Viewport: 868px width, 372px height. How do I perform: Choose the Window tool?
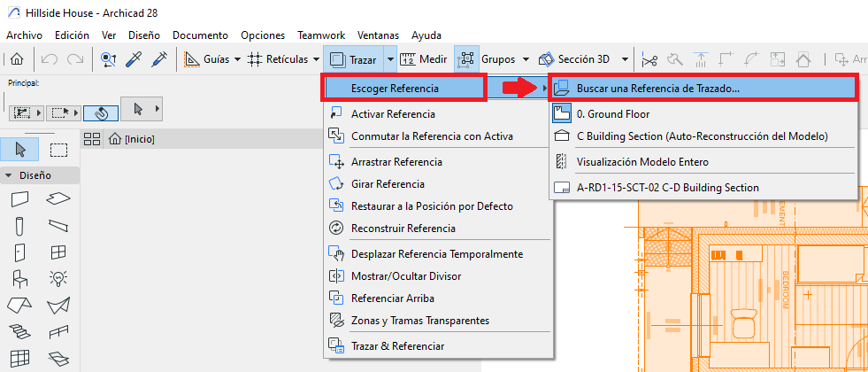[58, 252]
